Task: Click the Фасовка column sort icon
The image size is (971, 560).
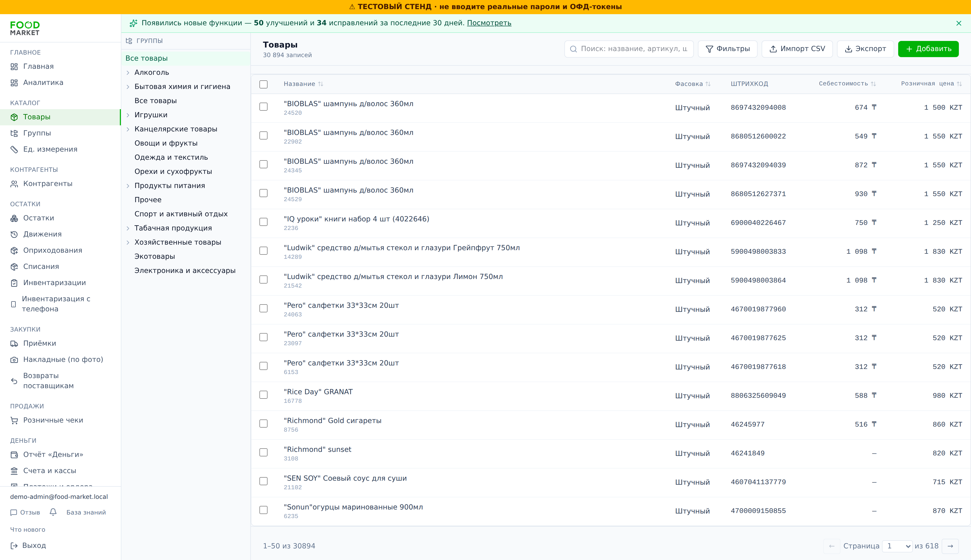Action: pos(708,84)
